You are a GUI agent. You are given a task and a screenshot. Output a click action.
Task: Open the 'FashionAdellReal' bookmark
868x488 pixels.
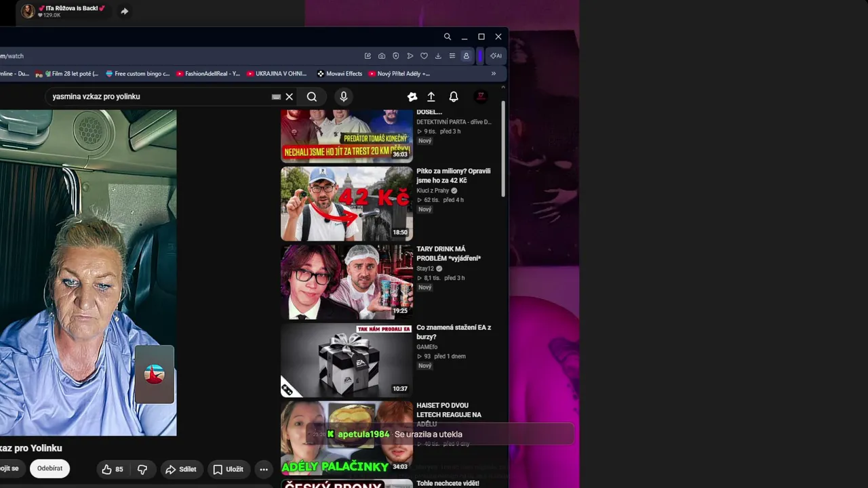coord(208,74)
